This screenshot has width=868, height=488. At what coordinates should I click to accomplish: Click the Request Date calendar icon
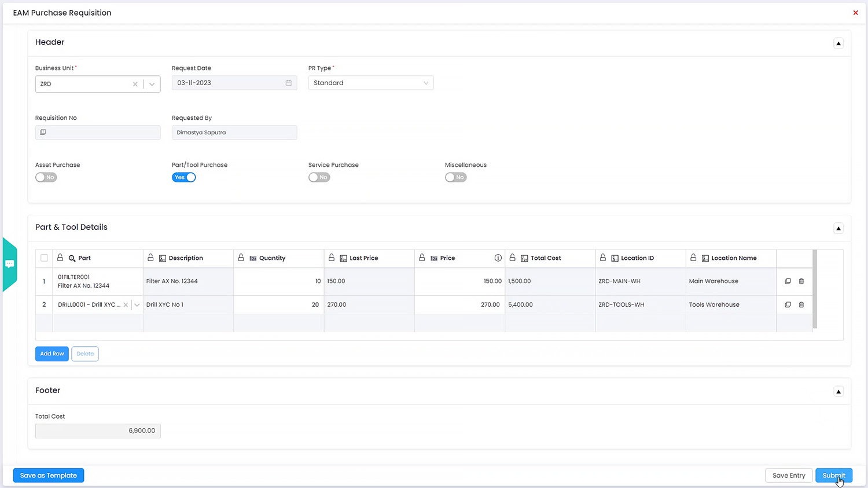288,83
